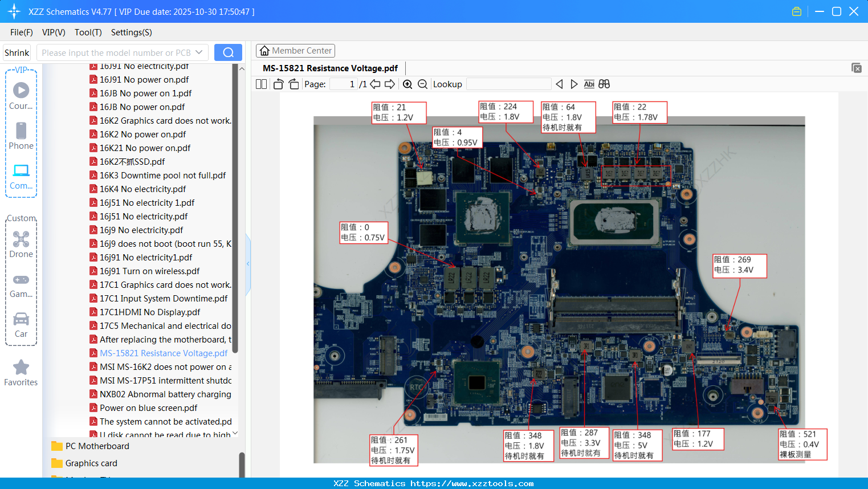This screenshot has height=489, width=868.
Task: Enable the Car schematics category
Action: click(21, 319)
